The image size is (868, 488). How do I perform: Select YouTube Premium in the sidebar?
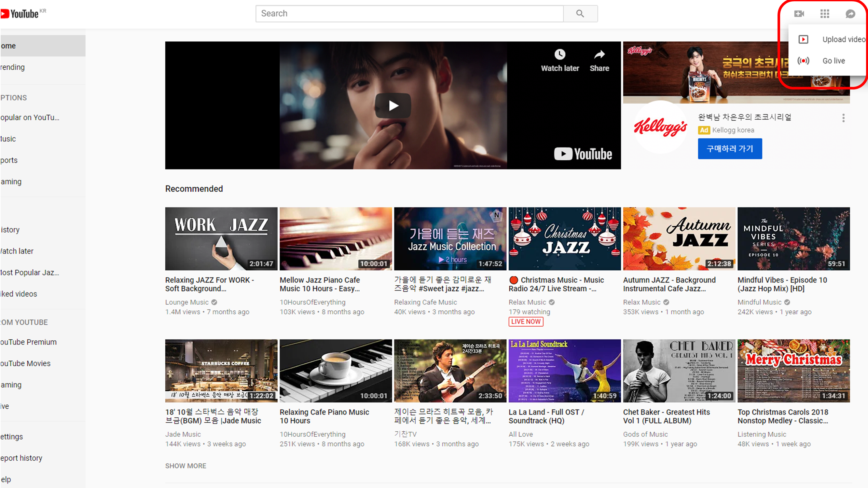[29, 342]
